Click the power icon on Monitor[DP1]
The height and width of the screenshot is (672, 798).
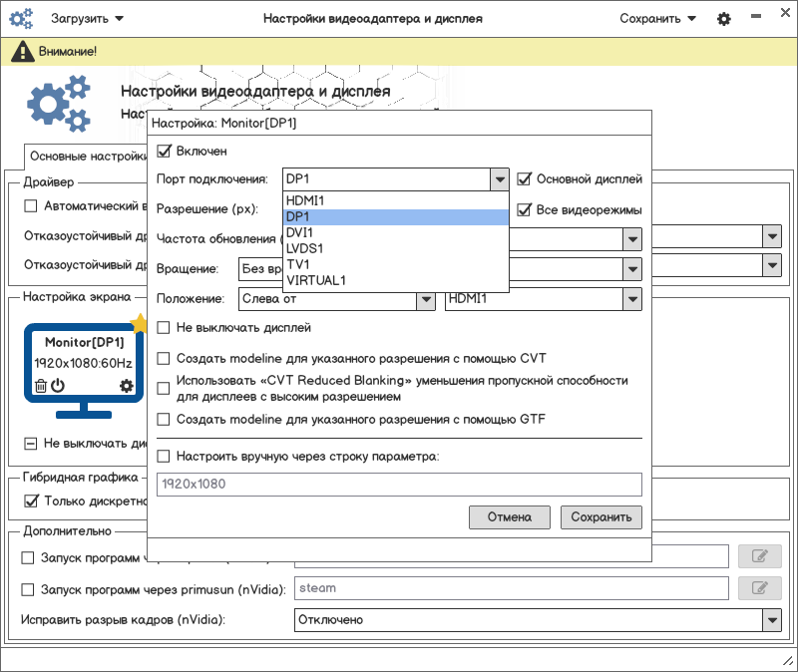click(58, 386)
